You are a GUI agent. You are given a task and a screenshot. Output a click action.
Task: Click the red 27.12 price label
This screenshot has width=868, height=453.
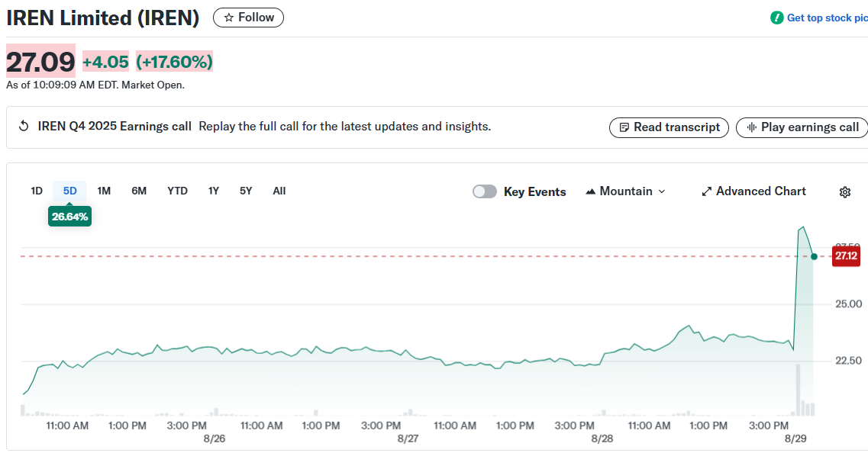[847, 255]
